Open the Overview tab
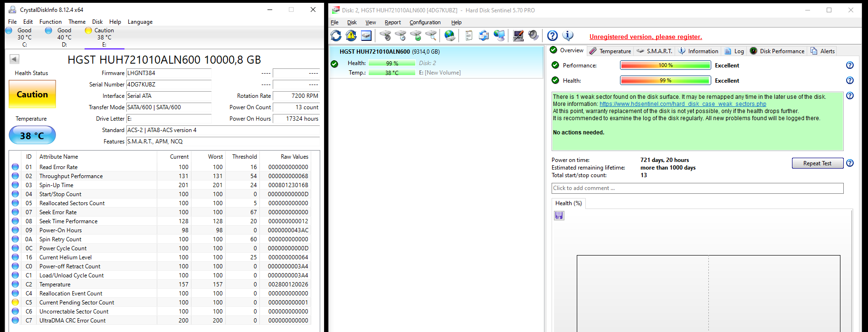868x332 pixels. [x=567, y=50]
